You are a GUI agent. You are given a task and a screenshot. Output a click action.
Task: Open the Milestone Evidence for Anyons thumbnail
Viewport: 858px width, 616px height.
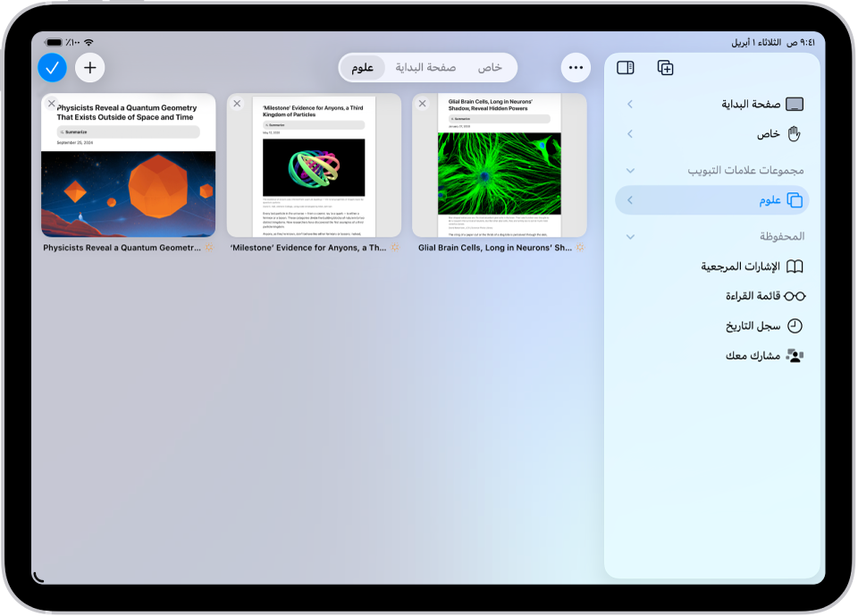[314, 165]
